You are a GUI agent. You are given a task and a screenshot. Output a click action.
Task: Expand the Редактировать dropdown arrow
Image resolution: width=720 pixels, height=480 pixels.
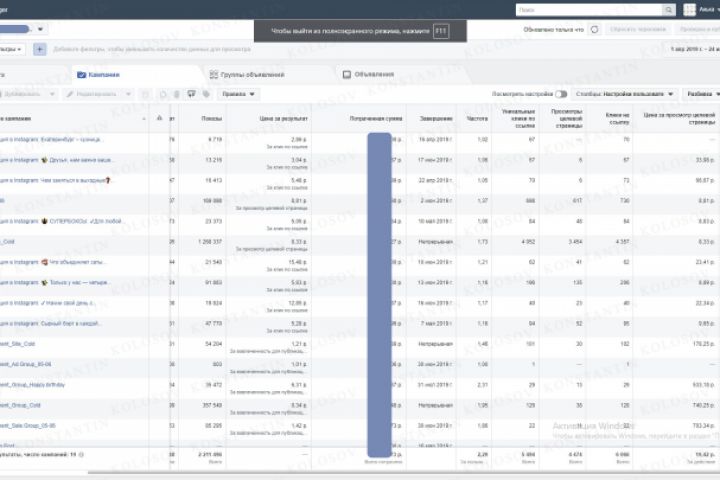pos(129,94)
